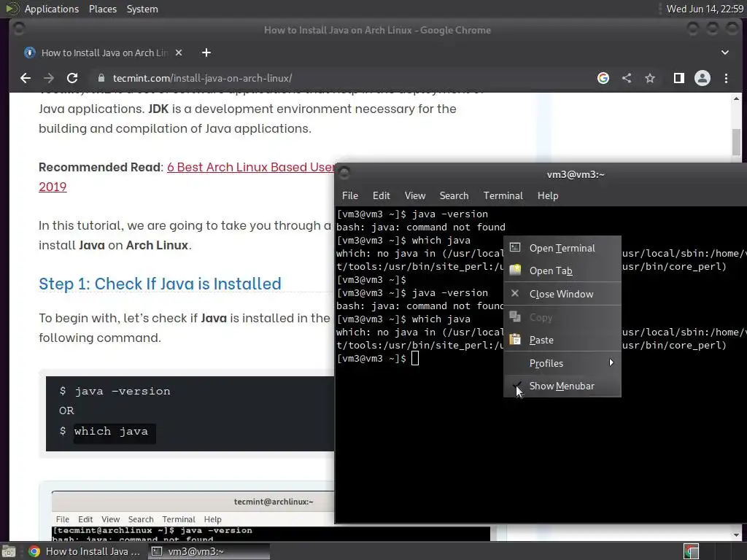Open Chrome's three-dot menu
Image resolution: width=747 pixels, height=560 pixels.
click(726, 78)
